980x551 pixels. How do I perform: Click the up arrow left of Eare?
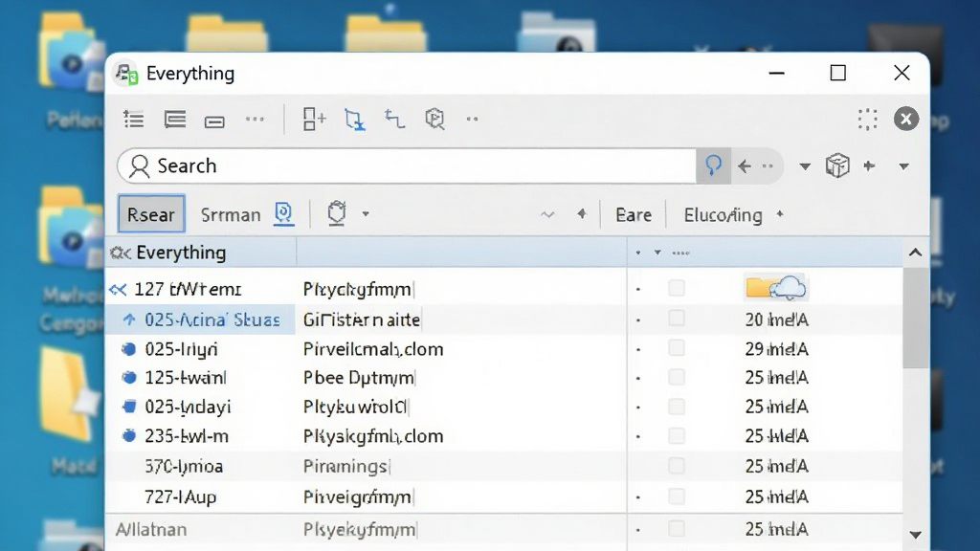click(582, 213)
